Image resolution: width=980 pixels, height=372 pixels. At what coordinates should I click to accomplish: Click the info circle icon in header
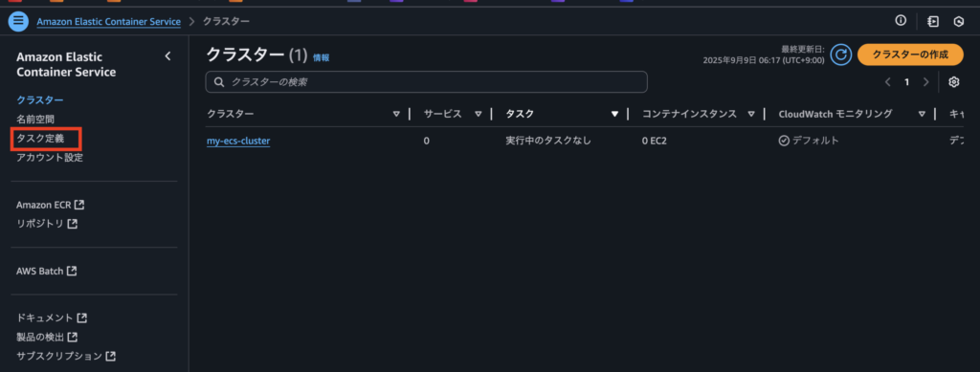pyautogui.click(x=901, y=21)
